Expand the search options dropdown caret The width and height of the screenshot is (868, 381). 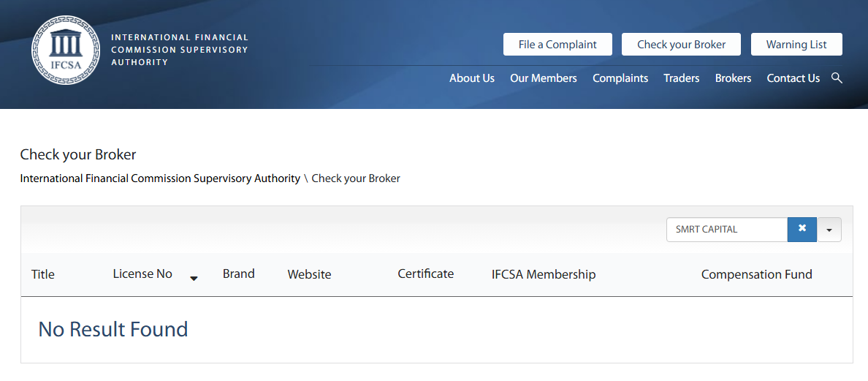coord(829,230)
